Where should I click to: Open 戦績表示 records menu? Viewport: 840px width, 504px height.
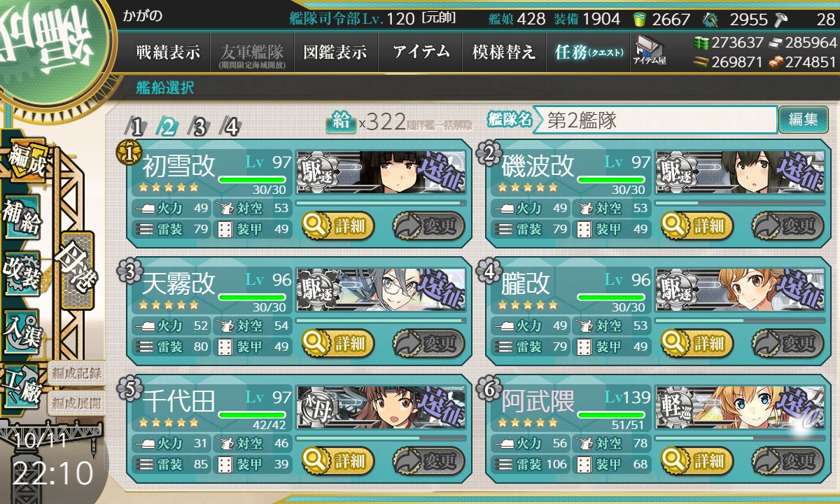[168, 52]
